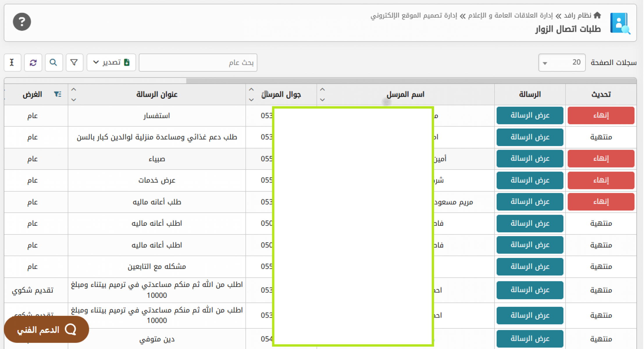The width and height of the screenshot is (644, 349).
Task: Open the الدعم الفني support chat button
Action: [46, 329]
